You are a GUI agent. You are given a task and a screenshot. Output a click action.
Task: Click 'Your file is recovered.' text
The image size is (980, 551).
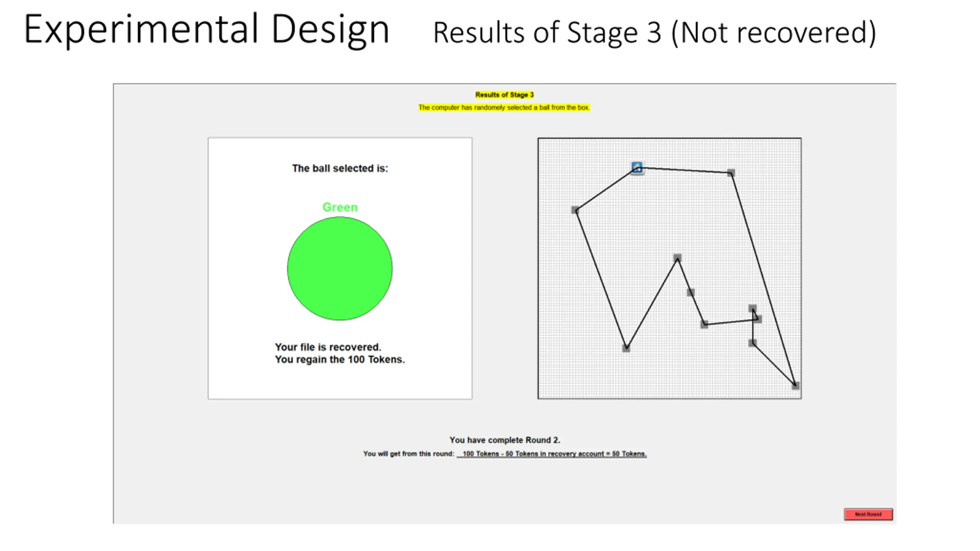[x=328, y=347]
